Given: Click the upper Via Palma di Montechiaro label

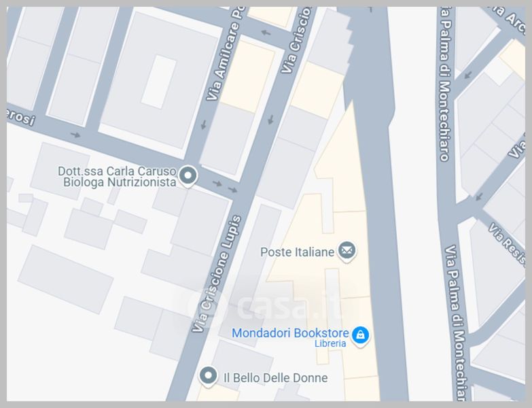Looking at the screenshot, I should (446, 83).
